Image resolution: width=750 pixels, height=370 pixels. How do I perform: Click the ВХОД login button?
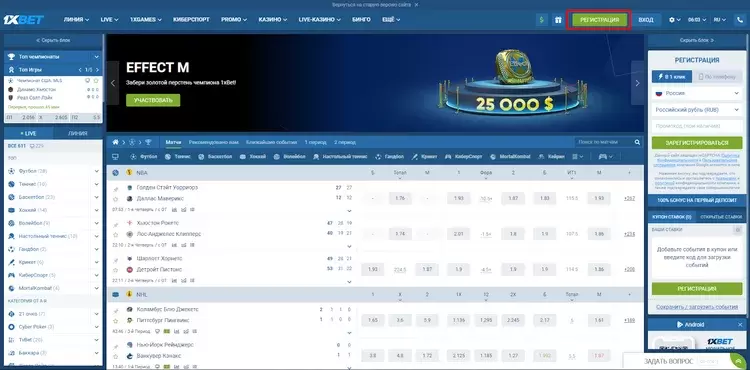tap(646, 20)
